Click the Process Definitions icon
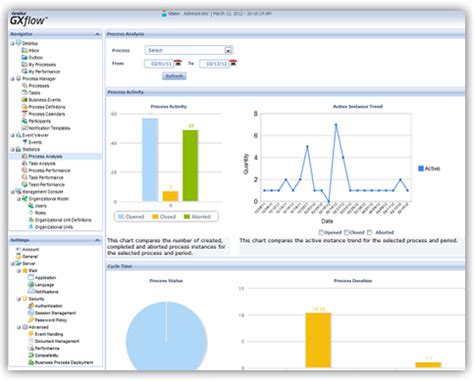474x381 pixels. click(x=24, y=107)
